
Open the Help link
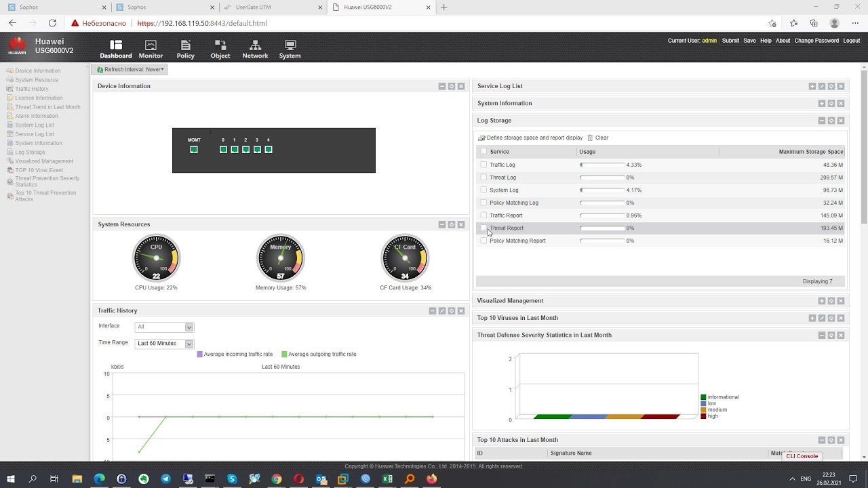click(766, 41)
